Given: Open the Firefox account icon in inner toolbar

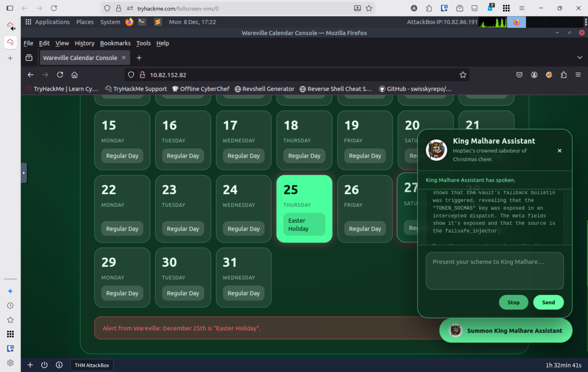Looking at the screenshot, I should (534, 75).
